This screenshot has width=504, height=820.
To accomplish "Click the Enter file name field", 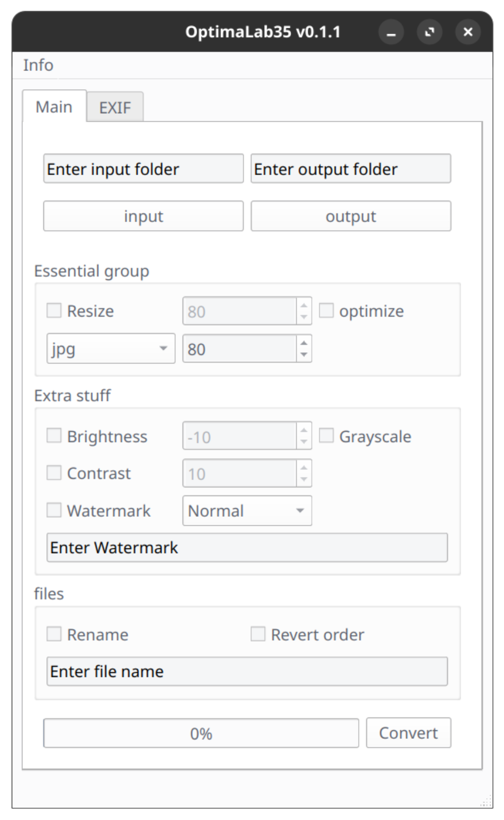I will coord(247,672).
